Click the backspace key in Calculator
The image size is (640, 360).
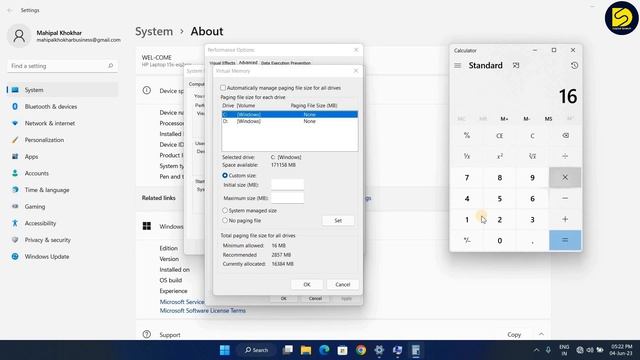pos(565,136)
